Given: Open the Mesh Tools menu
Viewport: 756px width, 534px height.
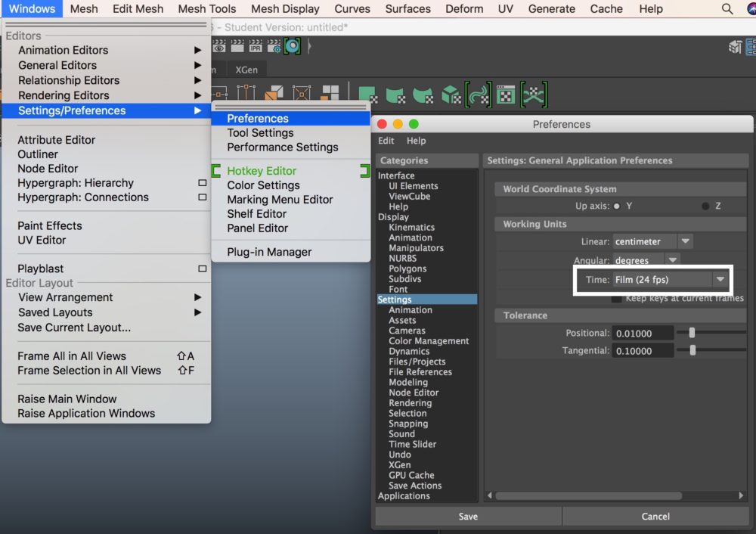Looking at the screenshot, I should (207, 8).
